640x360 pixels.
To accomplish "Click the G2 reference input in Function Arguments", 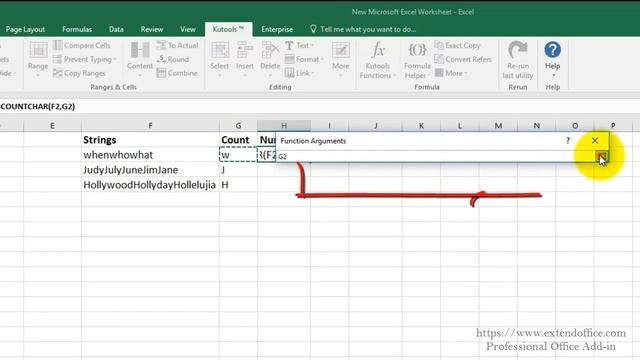I will pos(435,156).
